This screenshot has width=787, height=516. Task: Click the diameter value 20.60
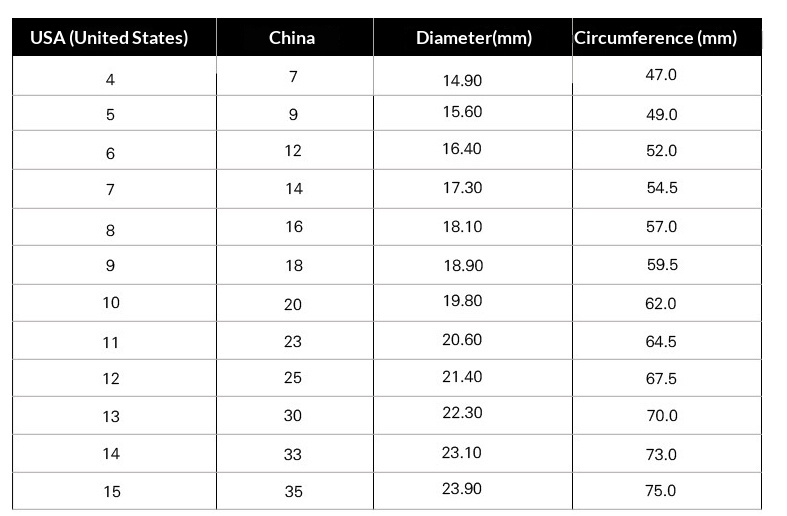[x=462, y=340]
